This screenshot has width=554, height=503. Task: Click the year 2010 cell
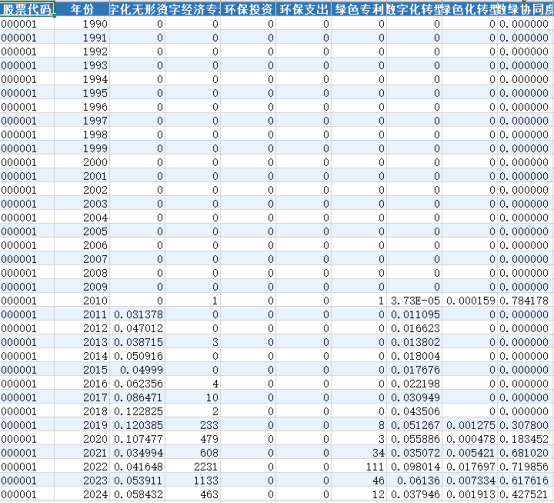82,301
